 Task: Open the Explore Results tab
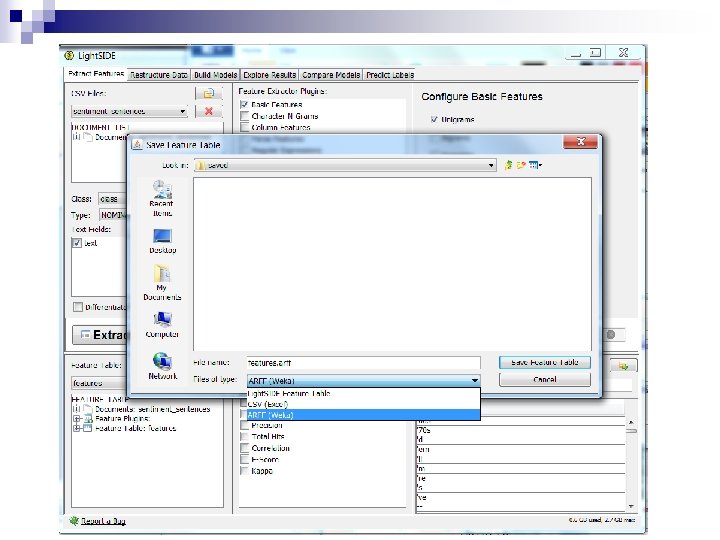(270, 75)
